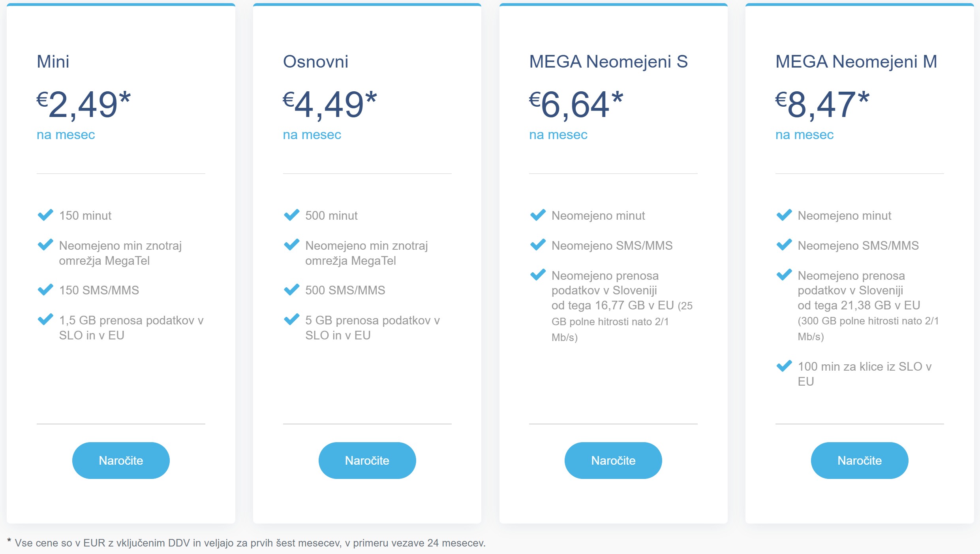Click checkmark beside 1,5 GB prenosa podatkov
Screen dimensions: 980x554
pyautogui.click(x=45, y=319)
